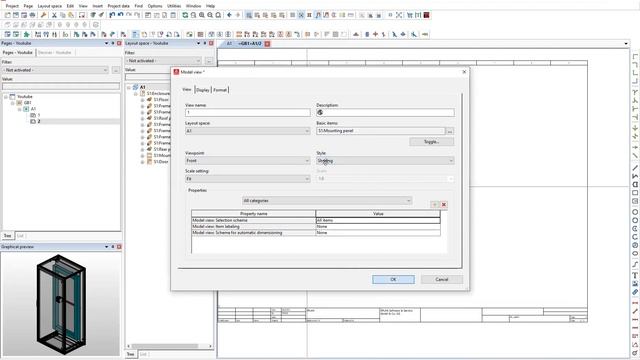The width and height of the screenshot is (640, 360).
Task: Select the Text tool in right toolbar
Action: [x=635, y=276]
